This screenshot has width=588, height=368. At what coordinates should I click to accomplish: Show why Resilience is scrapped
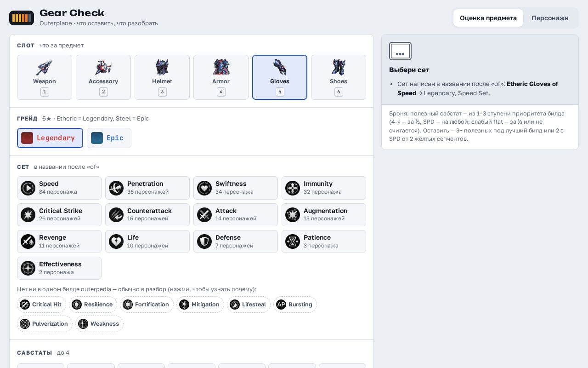click(x=93, y=305)
